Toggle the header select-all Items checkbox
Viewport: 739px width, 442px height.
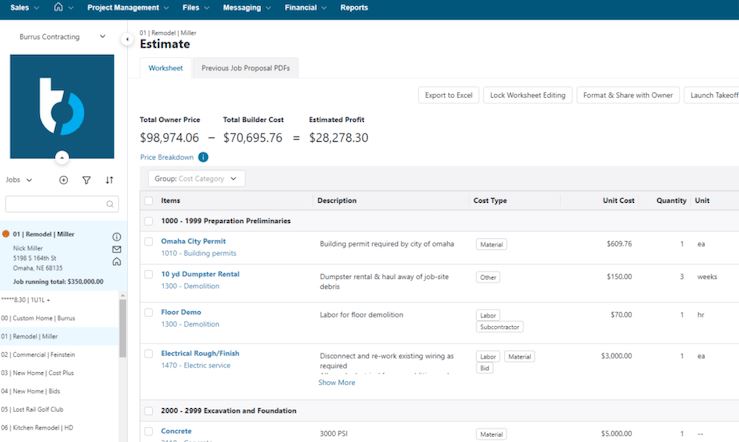148,201
